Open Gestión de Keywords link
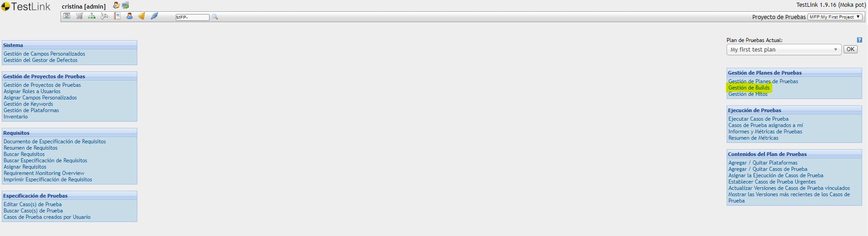868x236 pixels. (28, 104)
